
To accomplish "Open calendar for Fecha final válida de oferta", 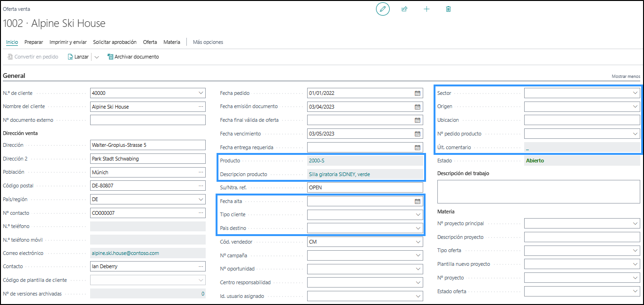I will 418,120.
